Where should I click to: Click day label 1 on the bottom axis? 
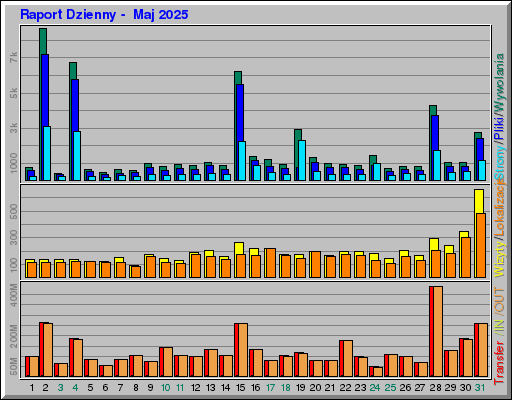[32, 388]
